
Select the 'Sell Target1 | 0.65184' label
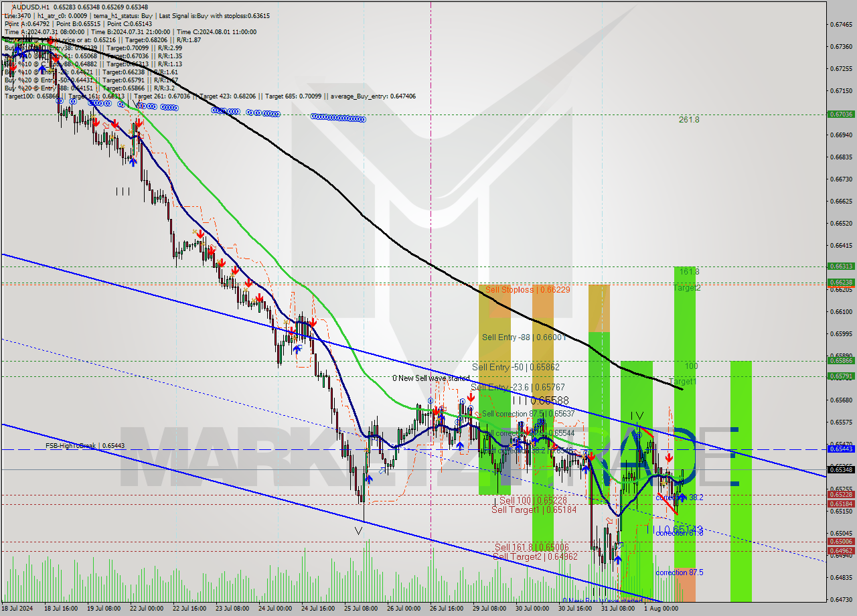tap(534, 510)
